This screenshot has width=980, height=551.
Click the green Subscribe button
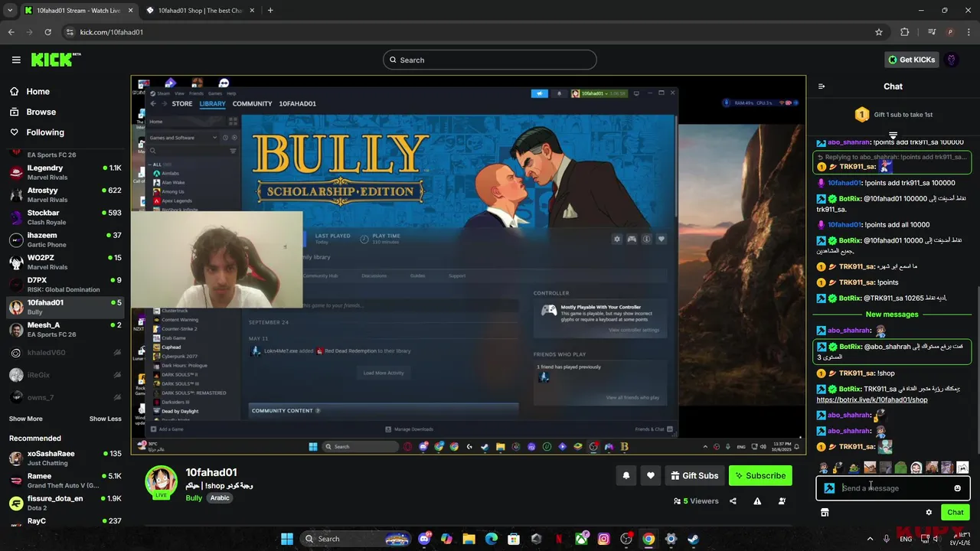pos(760,475)
